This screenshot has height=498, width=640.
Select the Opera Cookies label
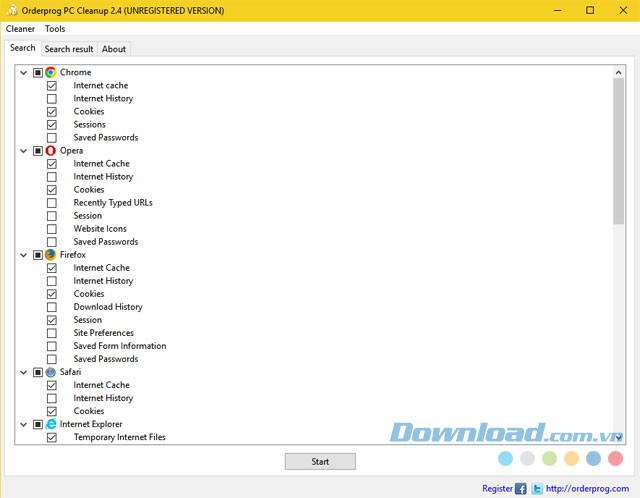coord(89,190)
